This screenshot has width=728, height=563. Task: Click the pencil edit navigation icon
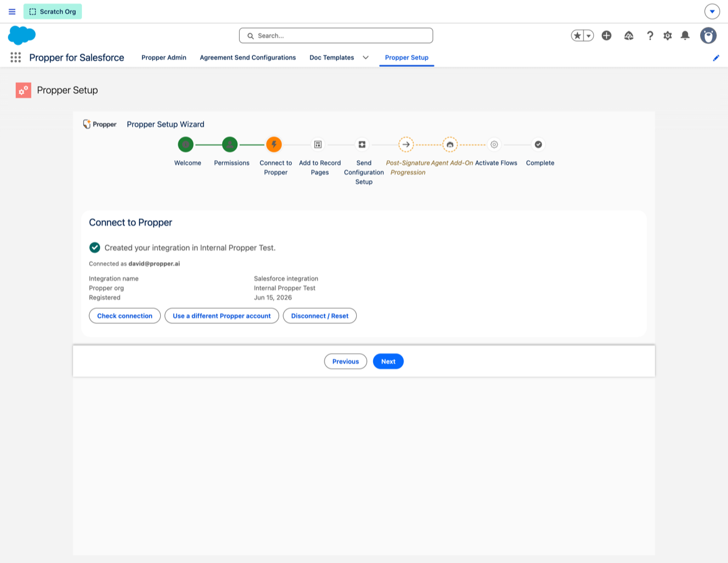pyautogui.click(x=716, y=58)
